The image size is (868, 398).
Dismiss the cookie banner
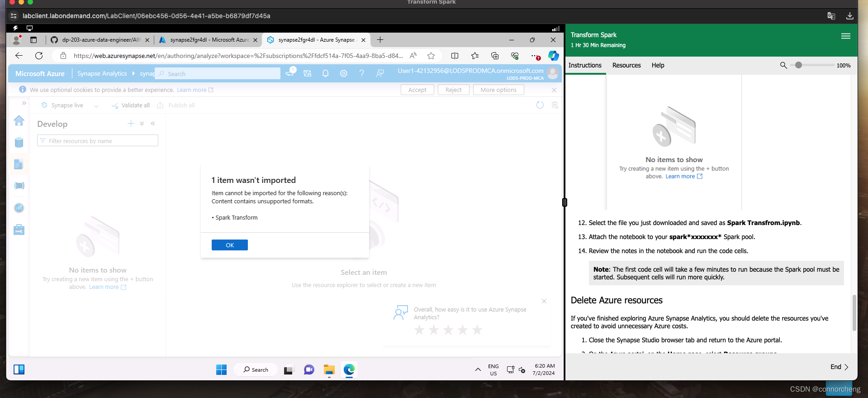(x=554, y=90)
